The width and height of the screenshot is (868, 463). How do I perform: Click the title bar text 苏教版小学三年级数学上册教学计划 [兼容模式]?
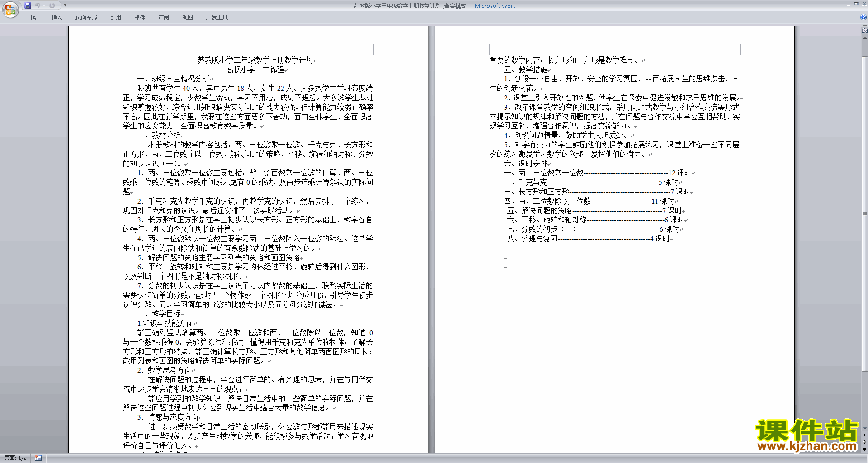(x=410, y=5)
